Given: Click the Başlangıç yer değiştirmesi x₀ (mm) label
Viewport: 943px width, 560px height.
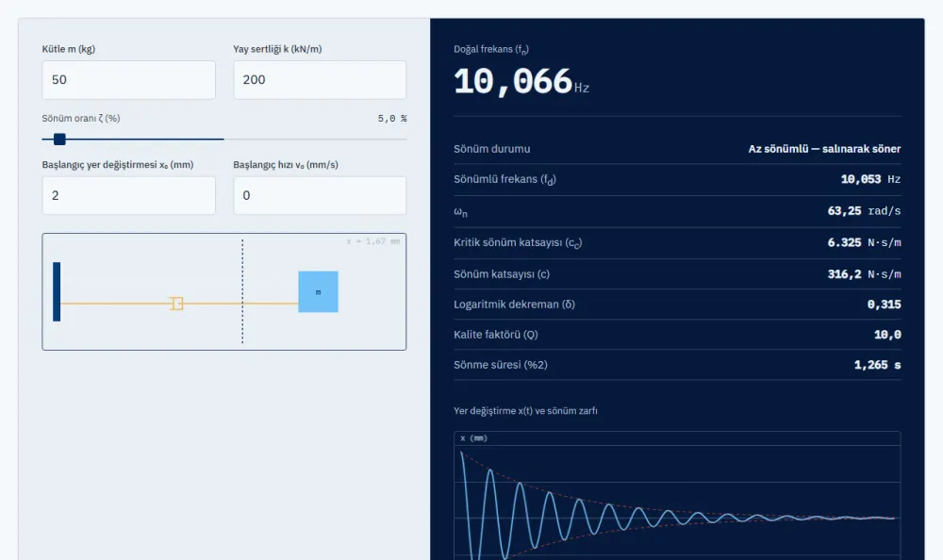Looking at the screenshot, I should pyautogui.click(x=118, y=165).
